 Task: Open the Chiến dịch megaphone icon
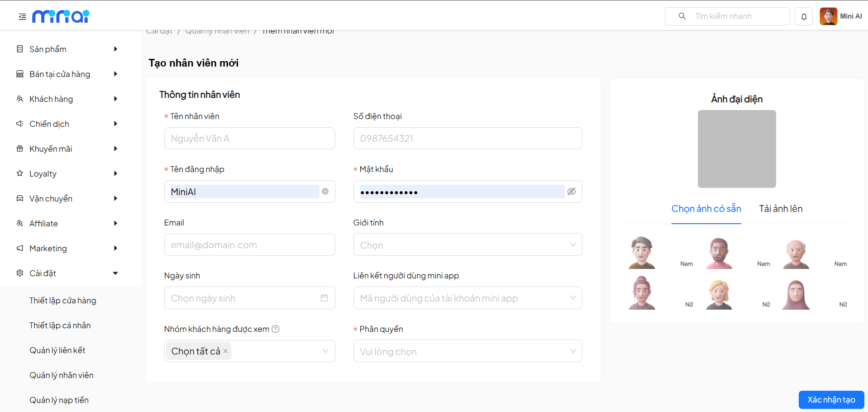coord(19,124)
